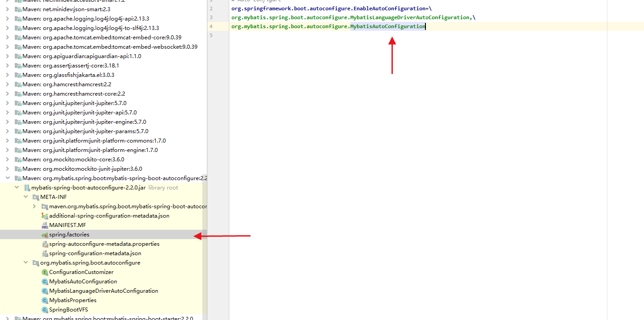
Task: Collapse the library root jar node
Action: (x=17, y=187)
